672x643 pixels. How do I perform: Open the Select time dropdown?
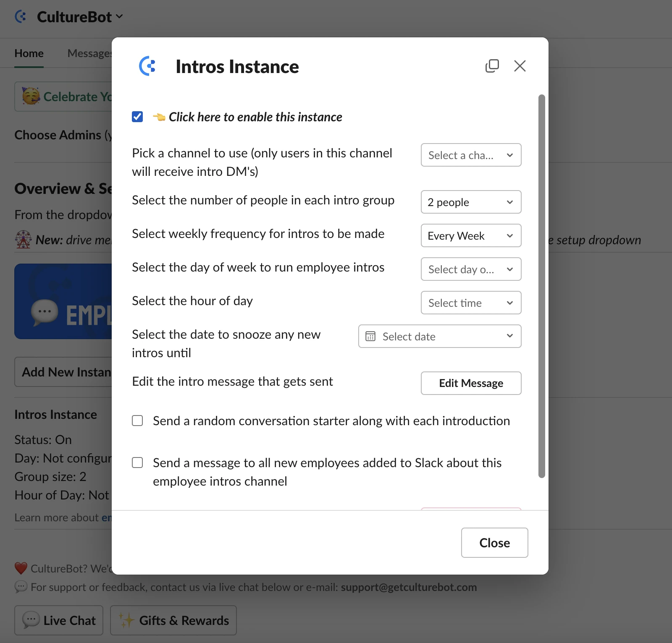471,303
